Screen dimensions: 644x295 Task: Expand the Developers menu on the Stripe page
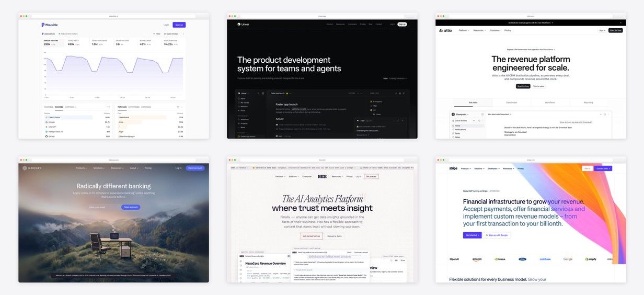tap(493, 168)
